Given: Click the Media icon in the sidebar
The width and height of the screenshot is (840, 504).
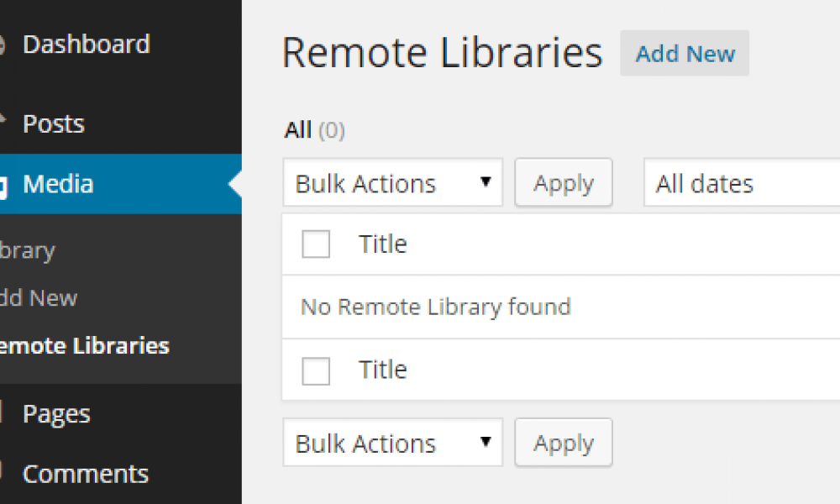Looking at the screenshot, I should [3, 185].
